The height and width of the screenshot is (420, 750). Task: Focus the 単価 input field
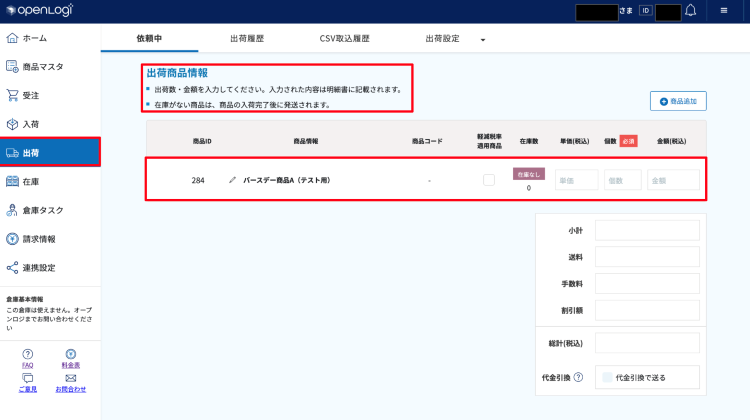pos(576,180)
